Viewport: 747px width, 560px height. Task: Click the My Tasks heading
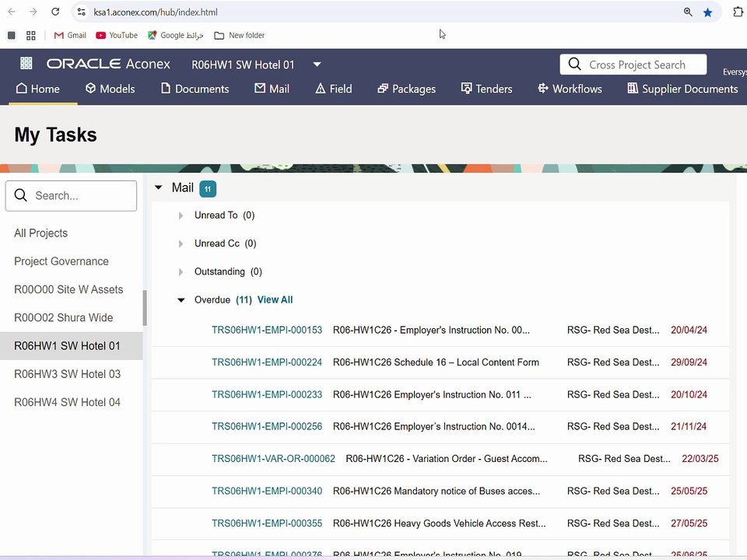point(56,135)
